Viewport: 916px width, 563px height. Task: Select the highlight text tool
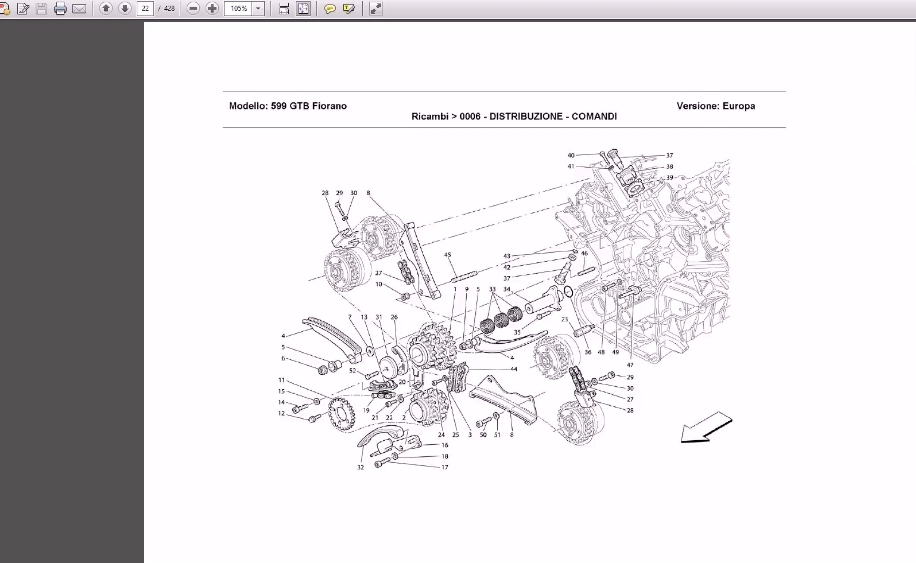349,9
